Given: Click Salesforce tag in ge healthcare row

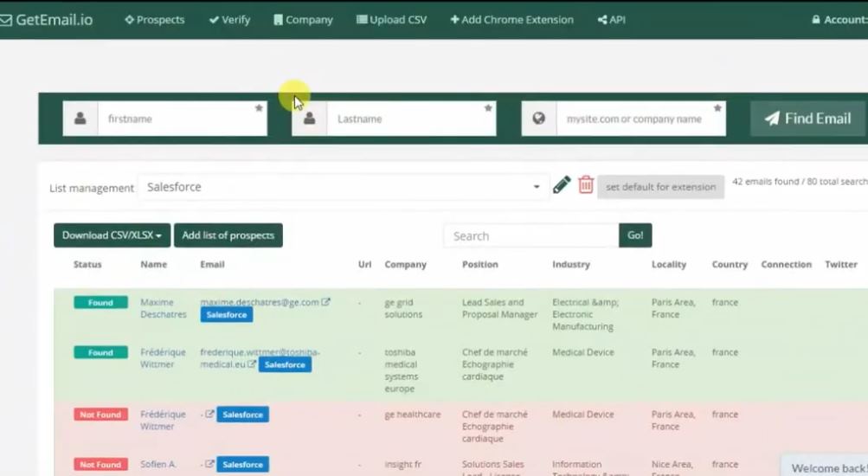Looking at the screenshot, I should (x=243, y=415).
